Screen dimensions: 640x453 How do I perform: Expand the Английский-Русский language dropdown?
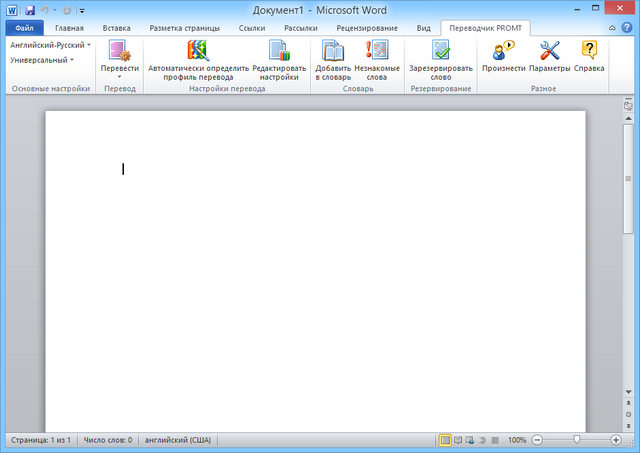pyautogui.click(x=50, y=45)
